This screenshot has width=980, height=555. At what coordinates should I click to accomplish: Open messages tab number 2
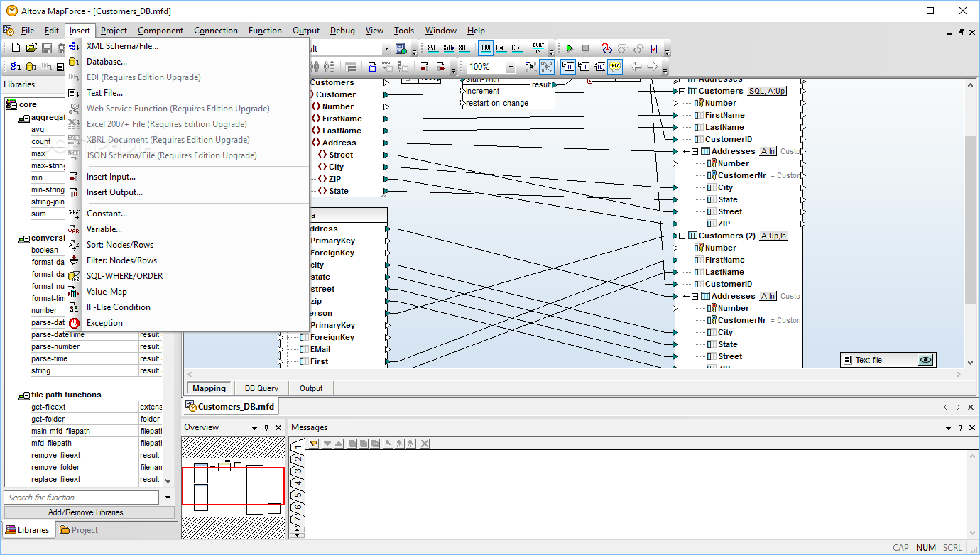tap(299, 458)
